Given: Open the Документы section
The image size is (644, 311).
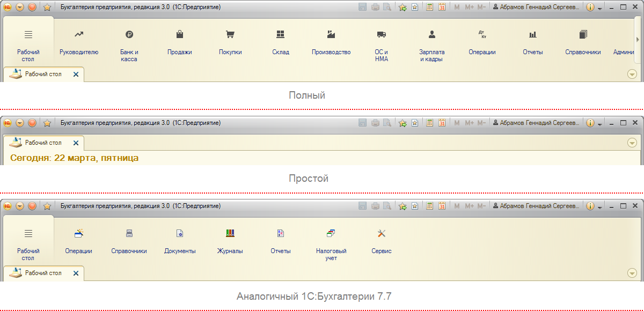Looking at the screenshot, I should [x=180, y=241].
